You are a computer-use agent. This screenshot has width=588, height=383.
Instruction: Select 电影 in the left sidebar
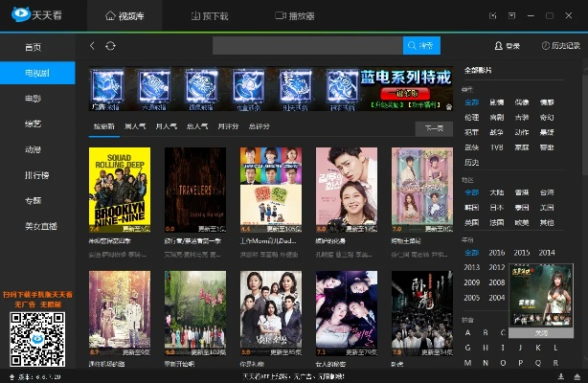(34, 98)
